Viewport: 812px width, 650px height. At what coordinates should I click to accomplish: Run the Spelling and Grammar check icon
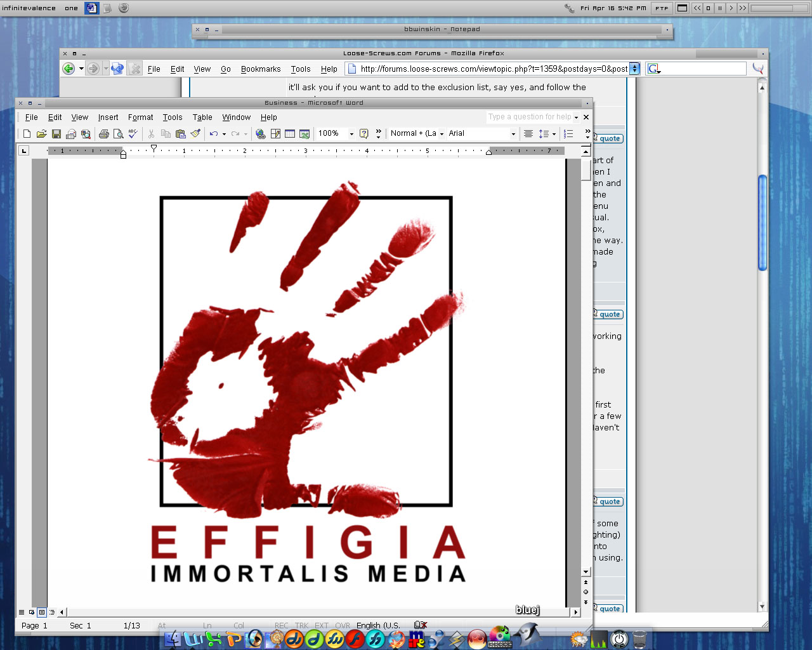click(133, 134)
